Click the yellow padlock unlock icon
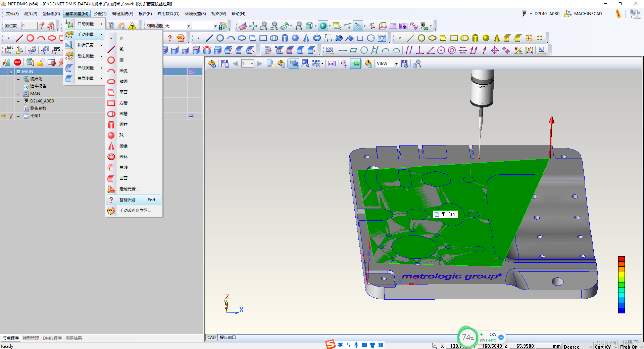 (41, 62)
